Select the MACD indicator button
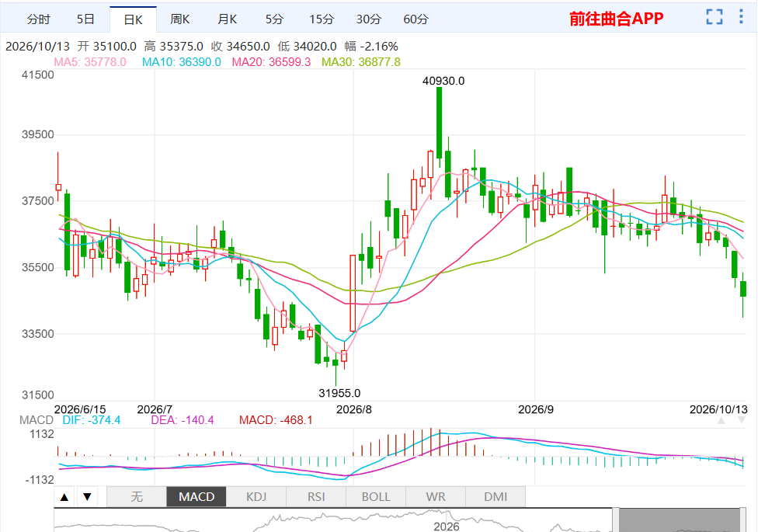758x532 pixels. point(196,497)
